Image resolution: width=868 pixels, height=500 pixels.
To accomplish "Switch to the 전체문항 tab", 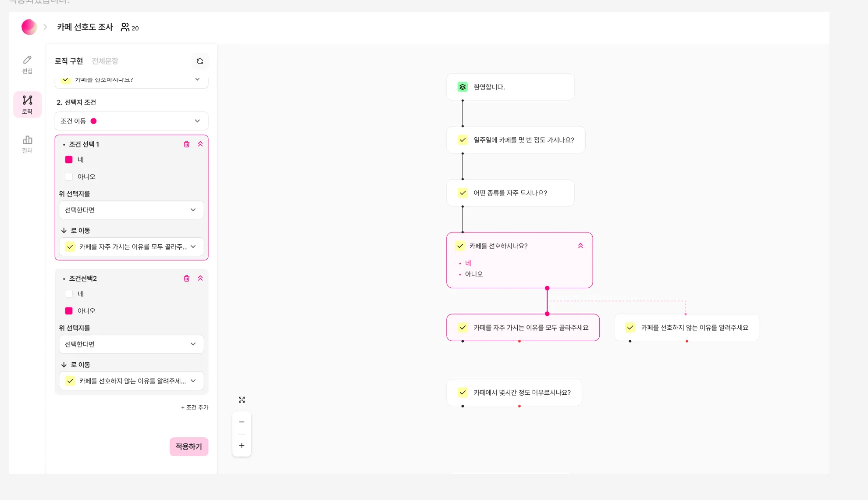I will point(105,61).
